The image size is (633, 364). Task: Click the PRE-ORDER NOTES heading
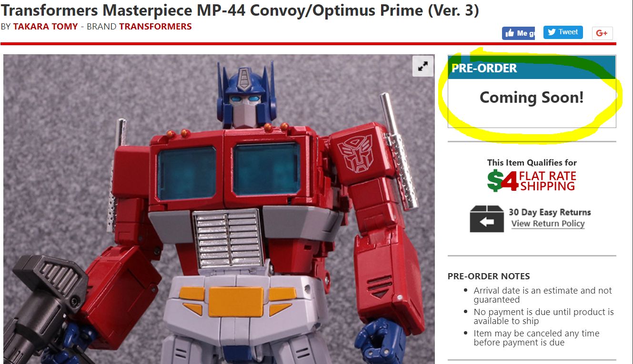489,276
